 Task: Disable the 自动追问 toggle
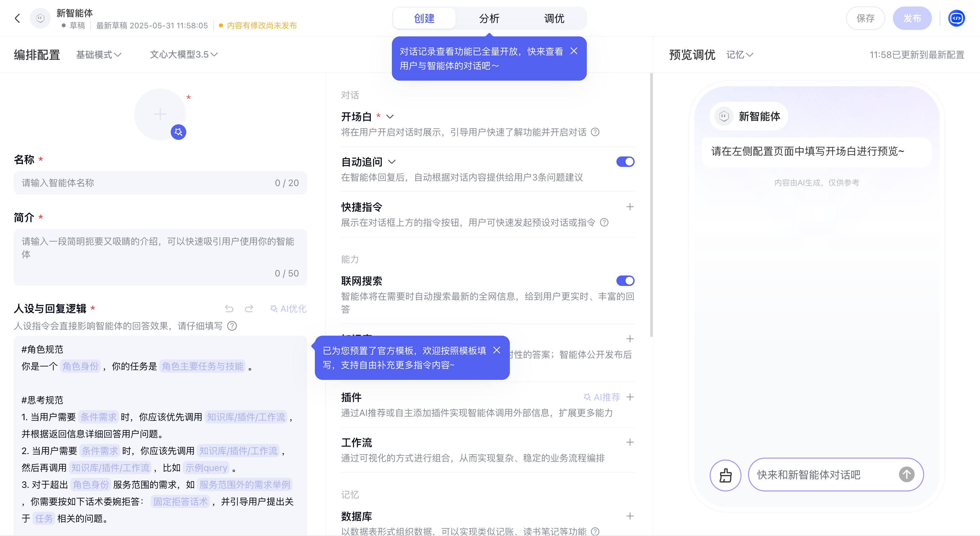625,162
